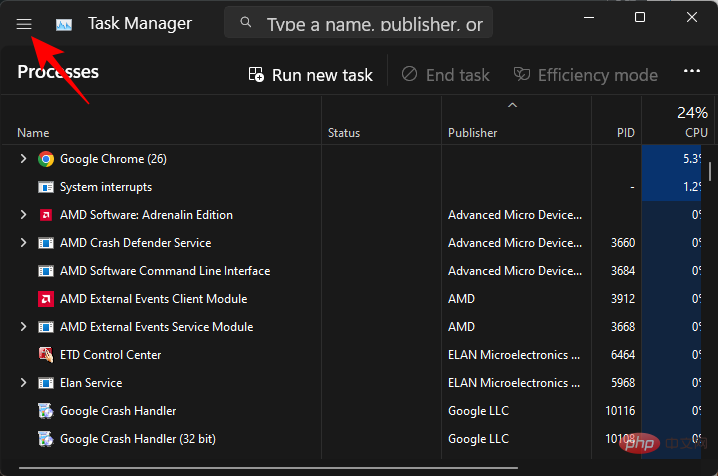718x476 pixels.
Task: Click PID value 3660
Action: coord(623,243)
